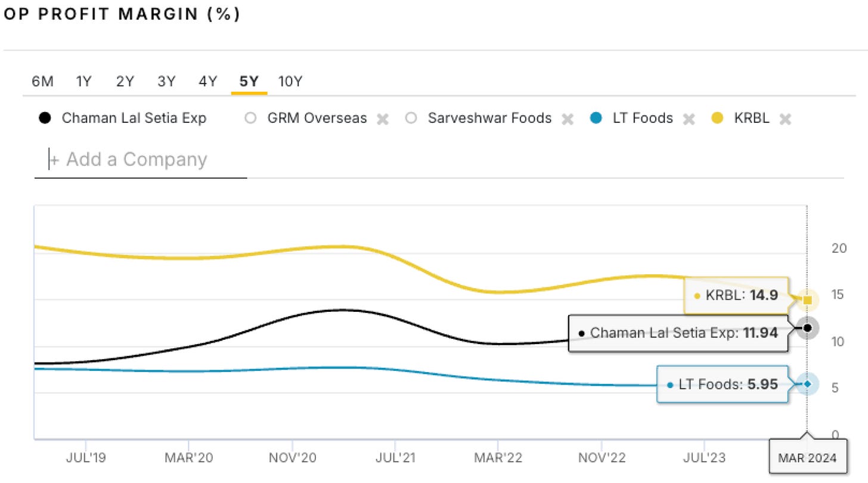Select KRBL's yellow square endpoint marker

coord(808,300)
